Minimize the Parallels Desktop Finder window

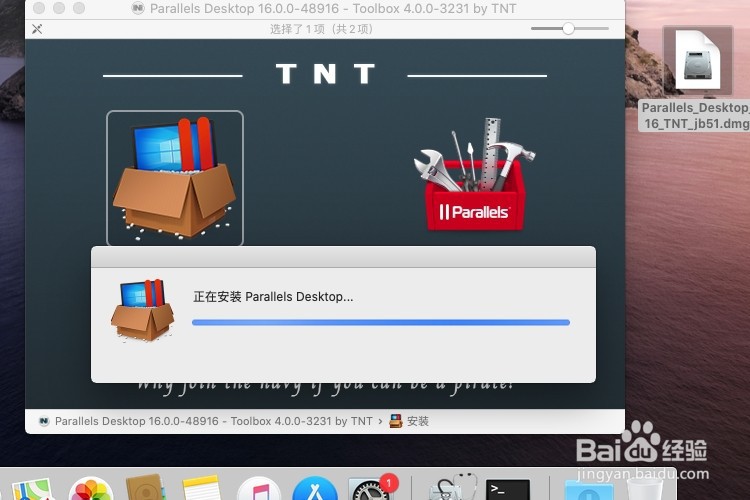(59, 8)
